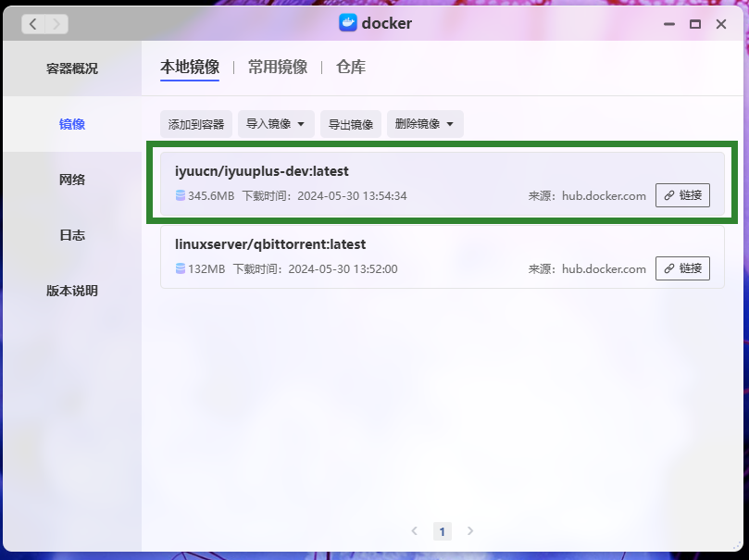Click the 添加到容器 button
749x560 pixels.
196,124
